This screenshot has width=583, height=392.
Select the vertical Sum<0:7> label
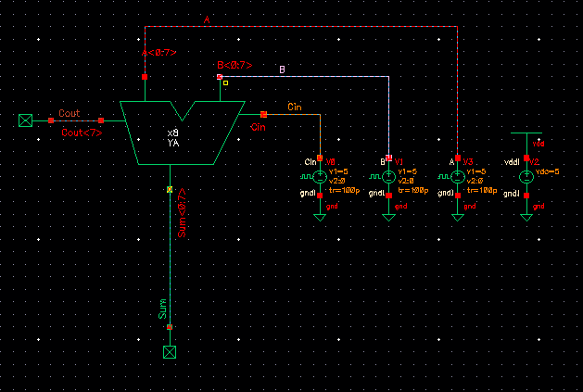coord(182,212)
